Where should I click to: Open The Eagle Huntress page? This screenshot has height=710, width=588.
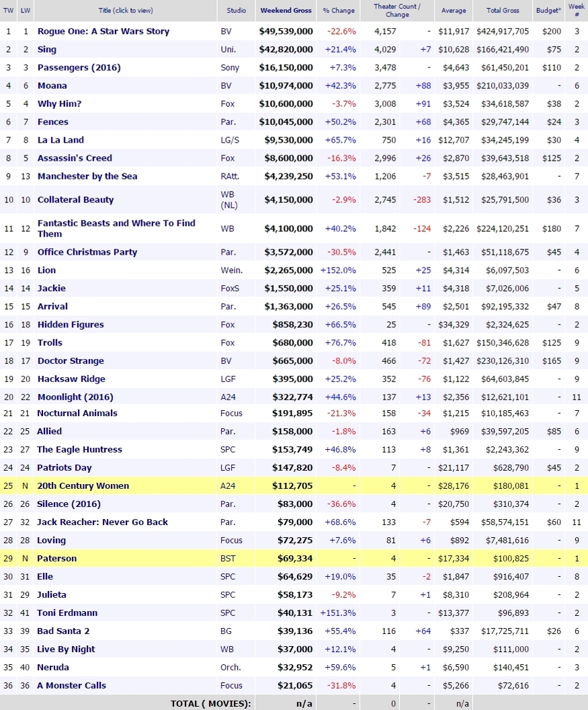click(80, 449)
